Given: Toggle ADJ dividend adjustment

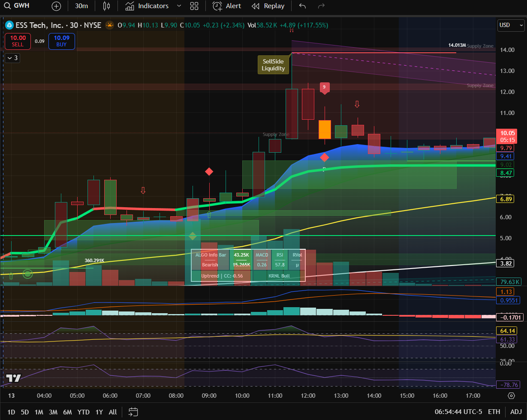Looking at the screenshot, I should tap(516, 412).
